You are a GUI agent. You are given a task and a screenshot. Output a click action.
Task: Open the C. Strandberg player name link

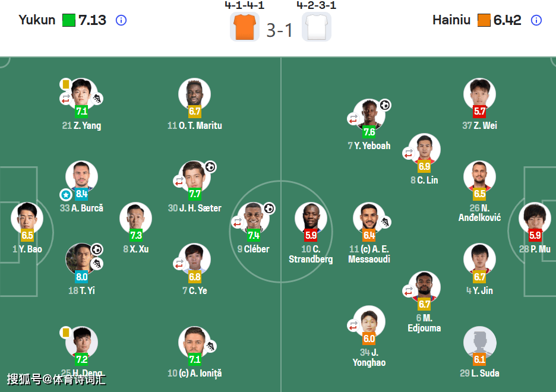(x=311, y=254)
